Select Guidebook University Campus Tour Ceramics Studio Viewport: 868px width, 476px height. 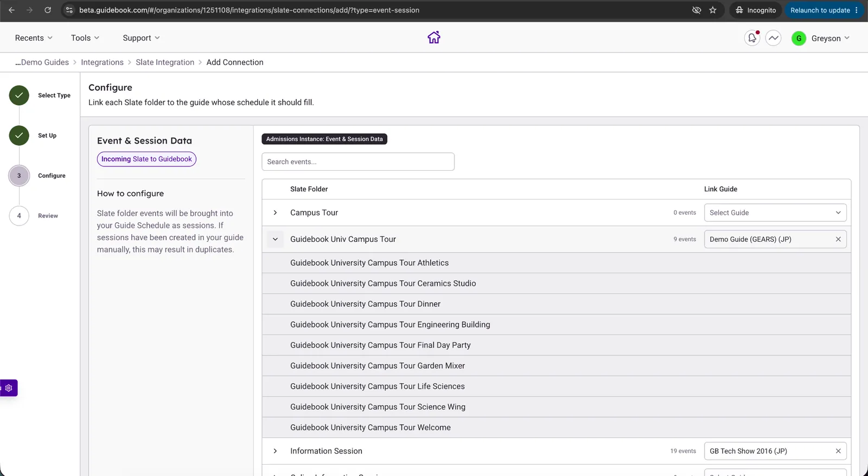coord(556,284)
